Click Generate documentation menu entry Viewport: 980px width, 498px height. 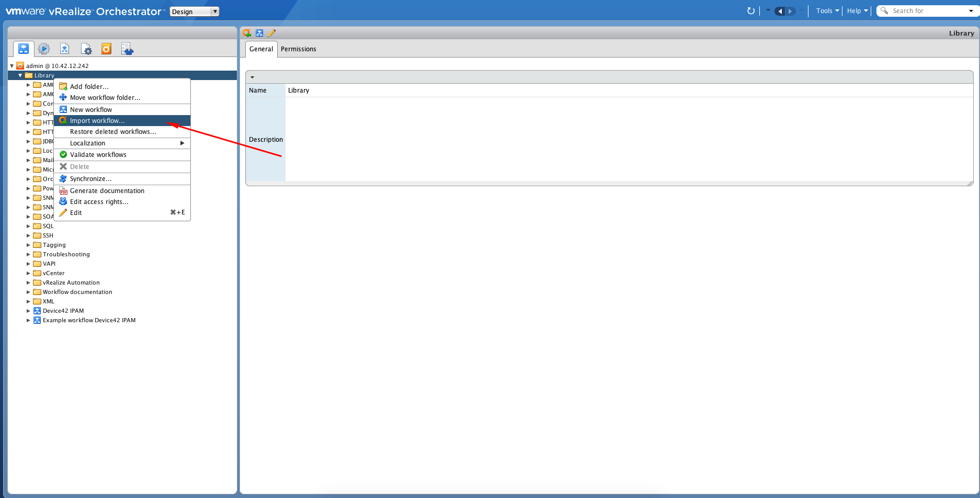click(107, 190)
